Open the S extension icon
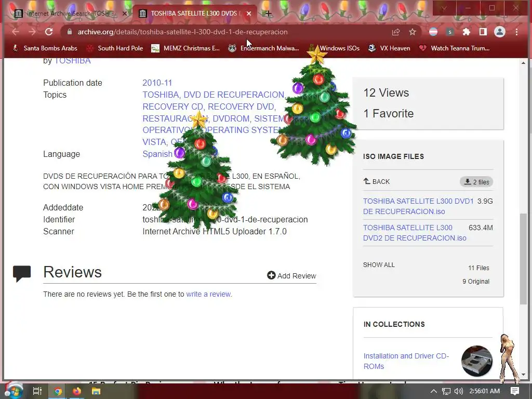This screenshot has width=532, height=399. click(450, 32)
